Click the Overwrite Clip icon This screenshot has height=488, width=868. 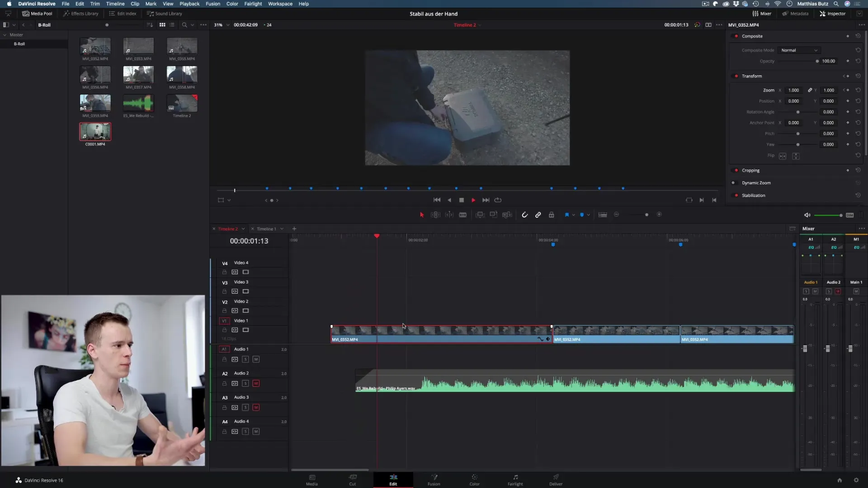494,215
